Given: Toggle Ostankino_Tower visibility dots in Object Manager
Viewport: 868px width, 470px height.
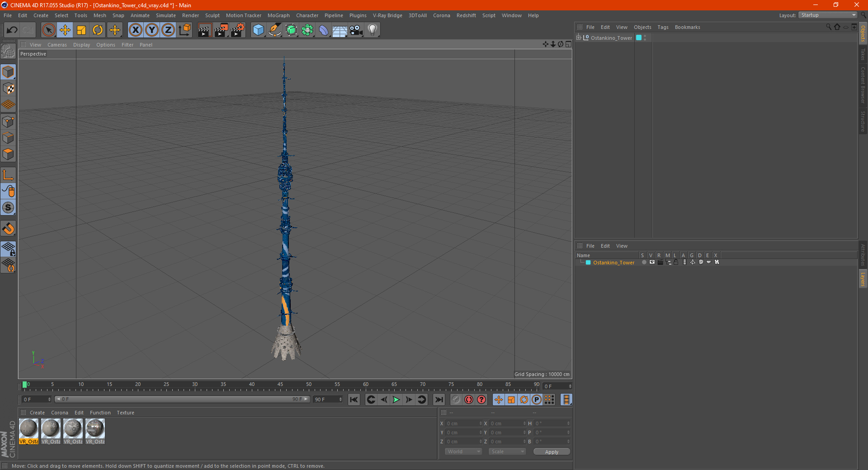Looking at the screenshot, I should click(x=645, y=38).
